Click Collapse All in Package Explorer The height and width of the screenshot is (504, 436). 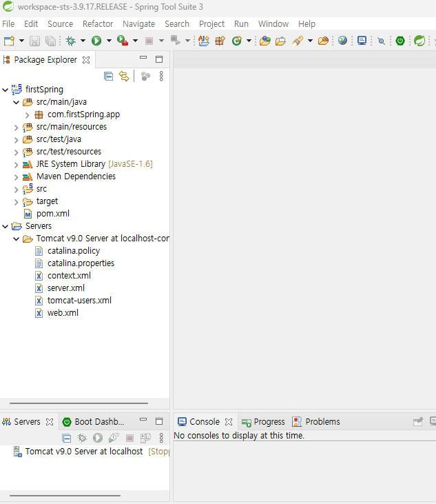point(109,76)
